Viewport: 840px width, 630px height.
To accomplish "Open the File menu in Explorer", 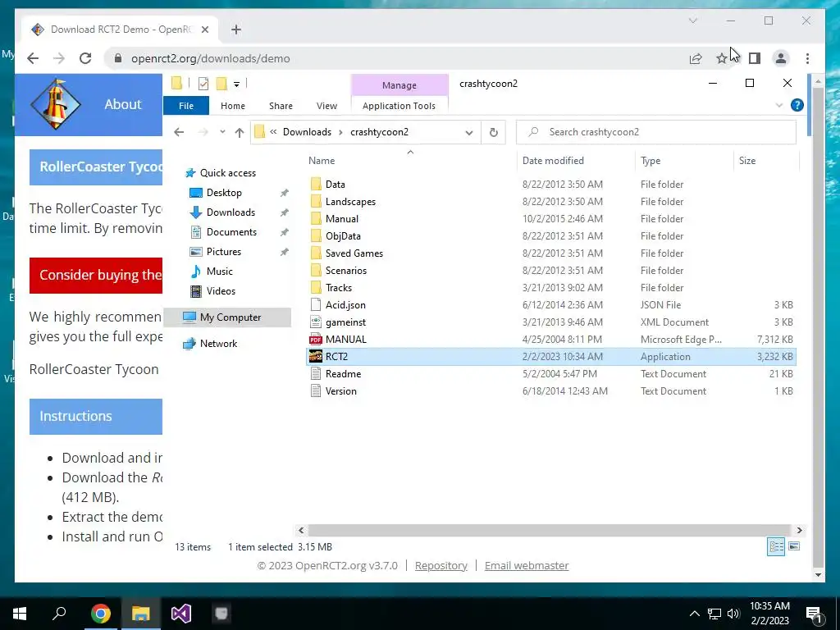I will coord(186,106).
